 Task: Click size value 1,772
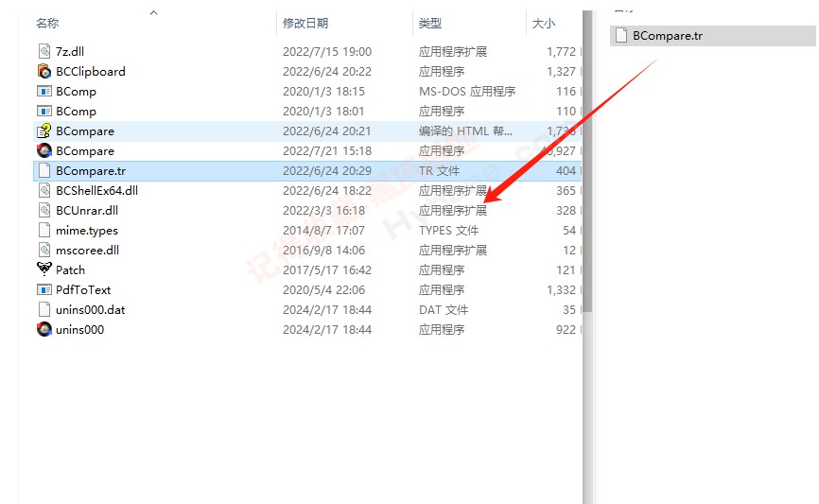click(x=561, y=51)
